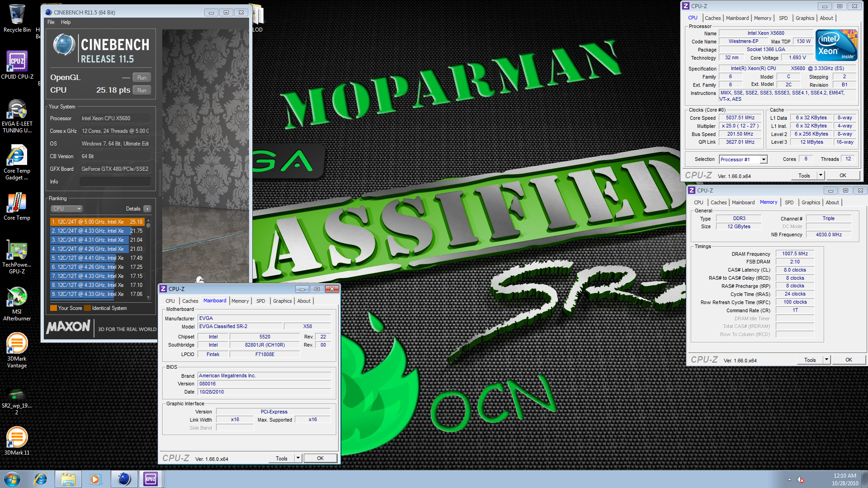The height and width of the screenshot is (488, 868).
Task: Open Windows Explorer folder taskbar icon
Action: pos(68,479)
